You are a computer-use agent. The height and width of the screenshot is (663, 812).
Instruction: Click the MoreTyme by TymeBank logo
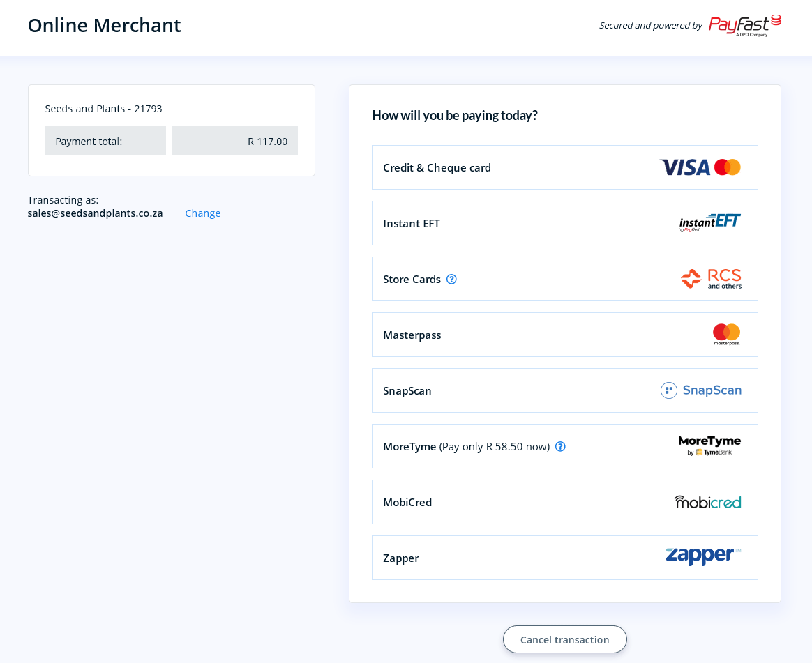click(x=709, y=445)
